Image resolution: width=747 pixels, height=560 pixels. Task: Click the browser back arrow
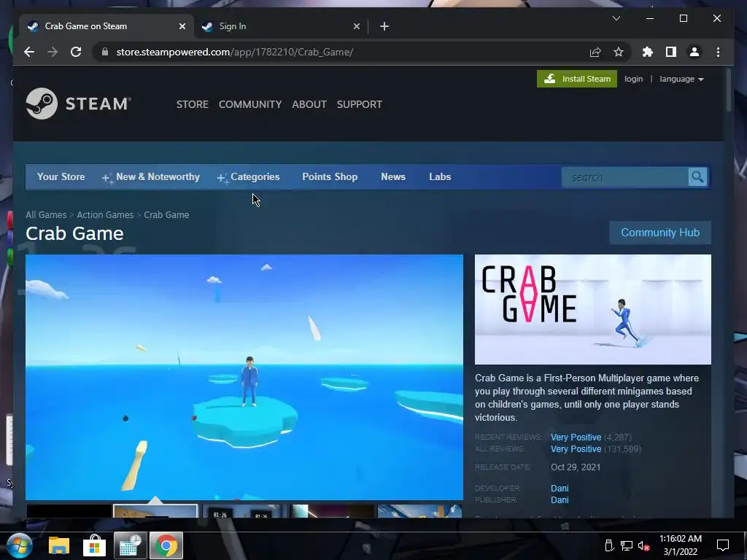(29, 52)
